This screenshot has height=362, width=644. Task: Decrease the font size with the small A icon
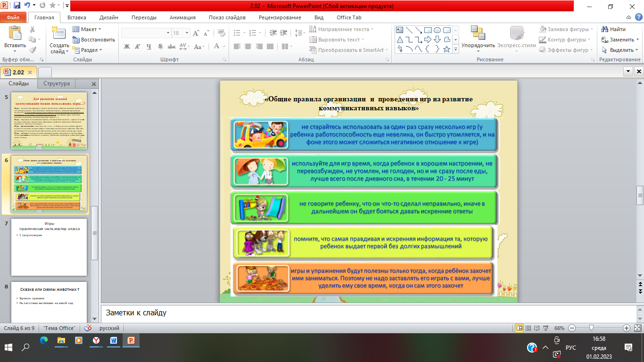(205, 33)
